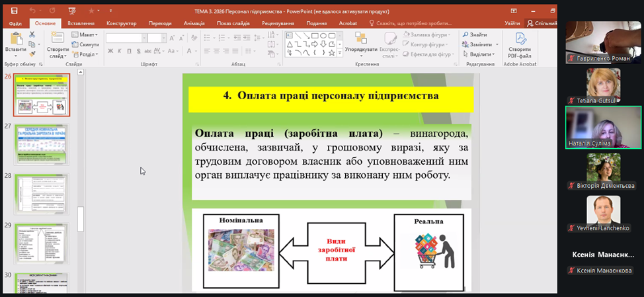Screen dimensions: 644x297
Task: Click the large Вставити paste clipboard icon
Action: coord(16,38)
